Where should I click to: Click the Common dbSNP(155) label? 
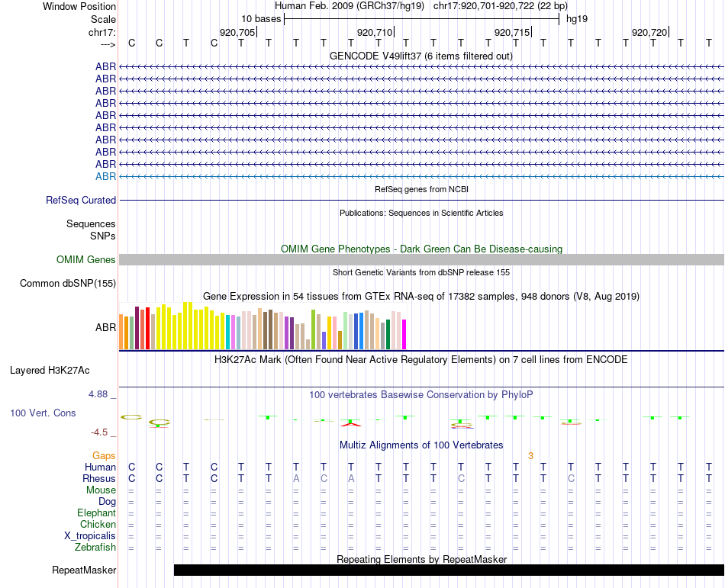[67, 284]
